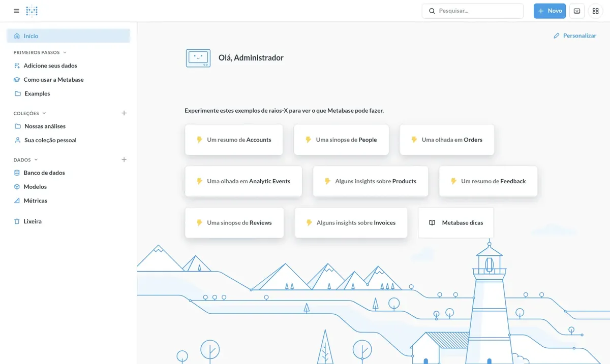Open the Metabase dicas card
This screenshot has width=610, height=364.
coord(456,222)
